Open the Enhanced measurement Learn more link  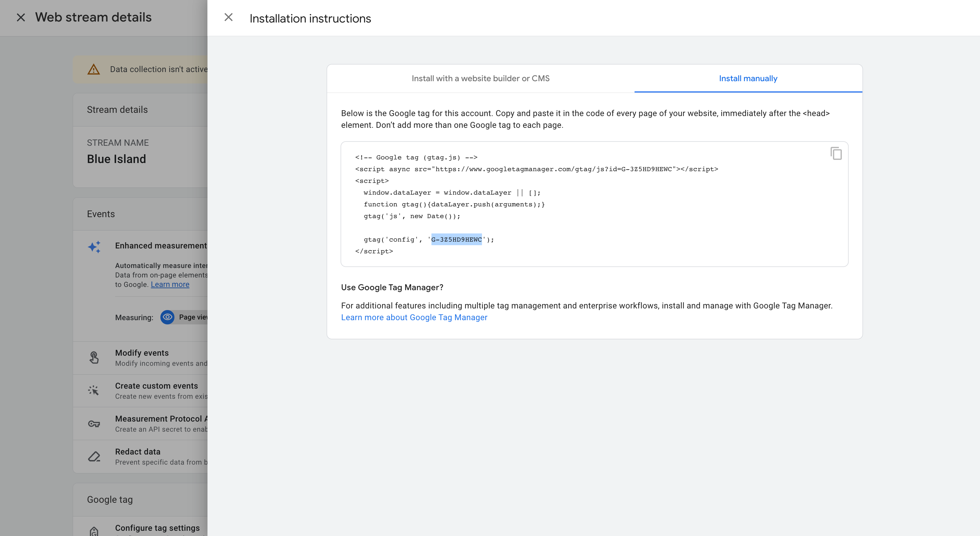tap(170, 284)
